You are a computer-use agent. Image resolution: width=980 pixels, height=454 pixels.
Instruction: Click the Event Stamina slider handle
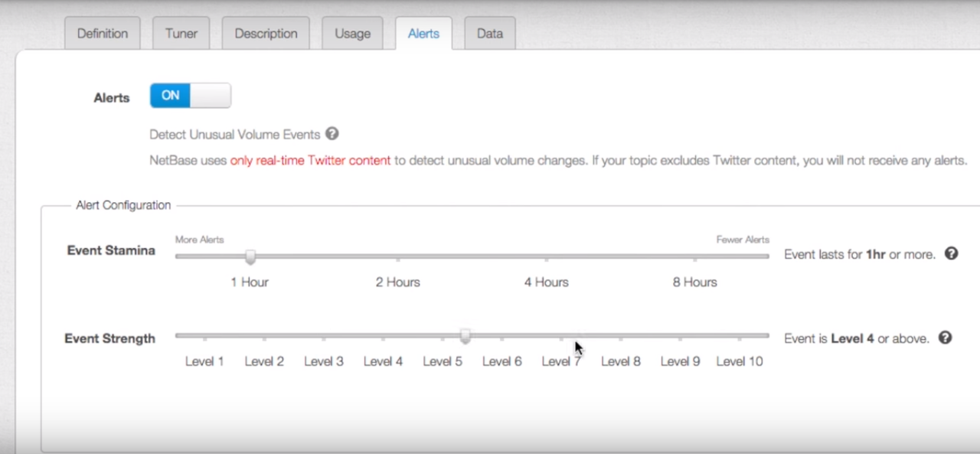click(250, 257)
